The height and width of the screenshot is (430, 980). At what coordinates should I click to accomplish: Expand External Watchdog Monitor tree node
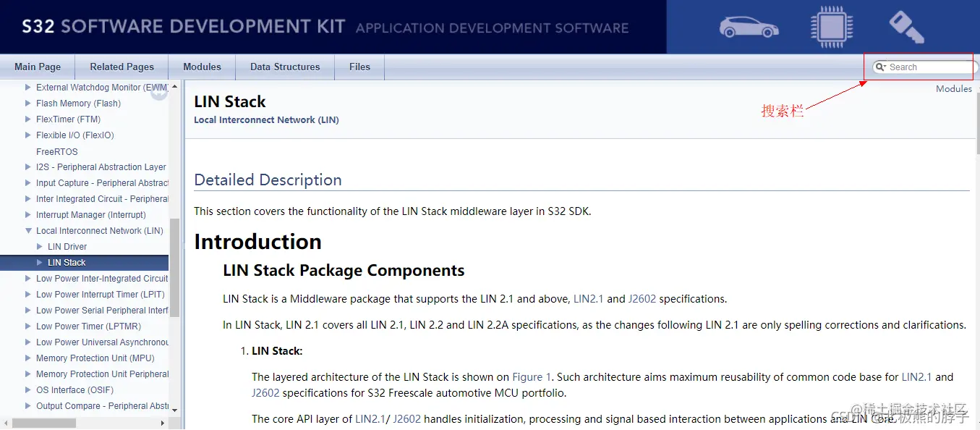tap(28, 88)
